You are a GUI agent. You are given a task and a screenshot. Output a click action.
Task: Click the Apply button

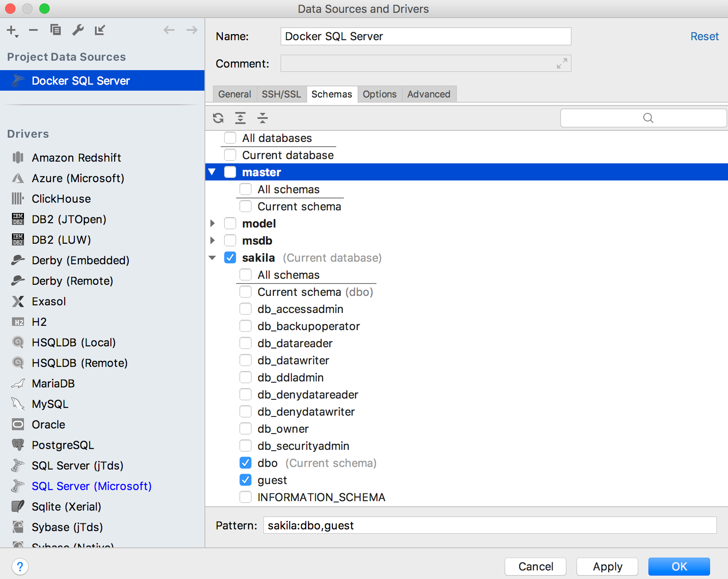tap(607, 567)
